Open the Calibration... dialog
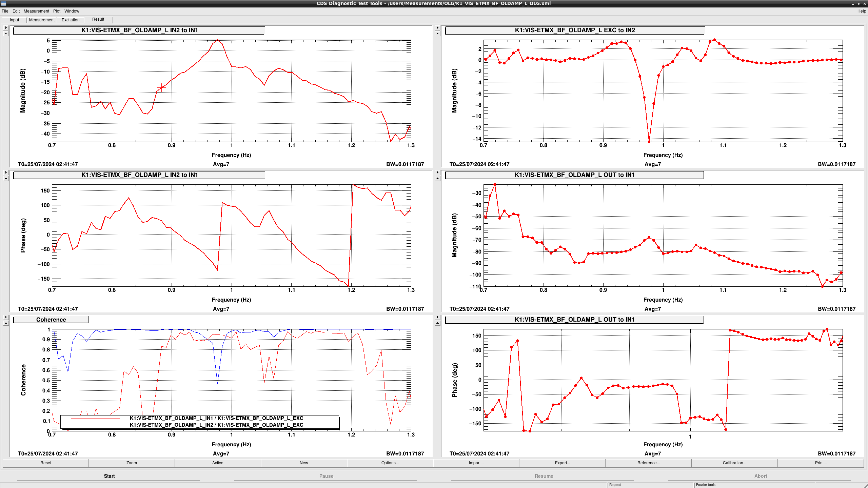The width and height of the screenshot is (868, 488). click(734, 463)
